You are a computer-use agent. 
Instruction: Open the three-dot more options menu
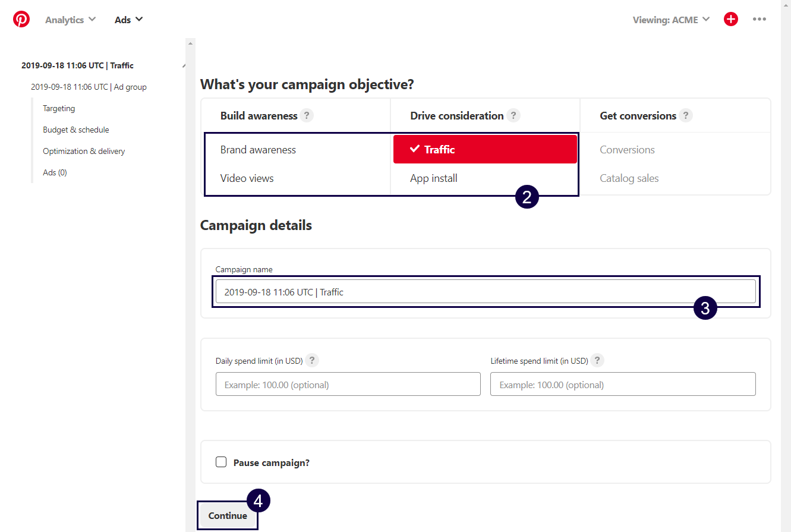(759, 20)
